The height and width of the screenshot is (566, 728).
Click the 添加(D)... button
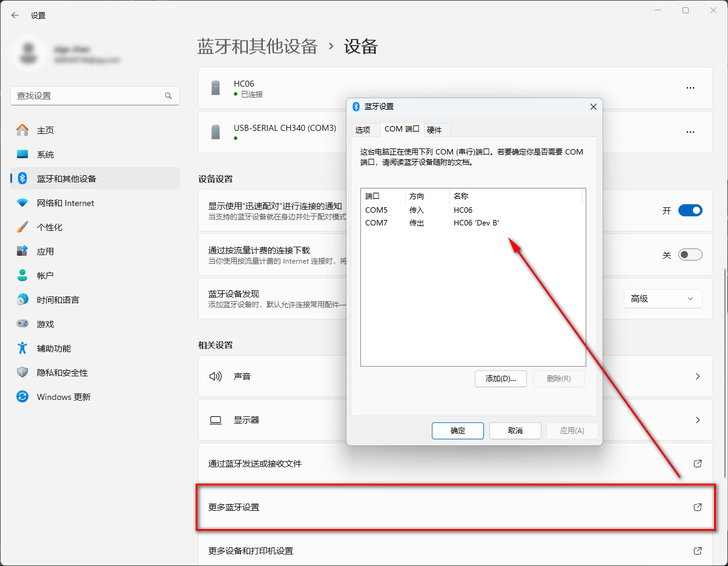tap(500, 379)
